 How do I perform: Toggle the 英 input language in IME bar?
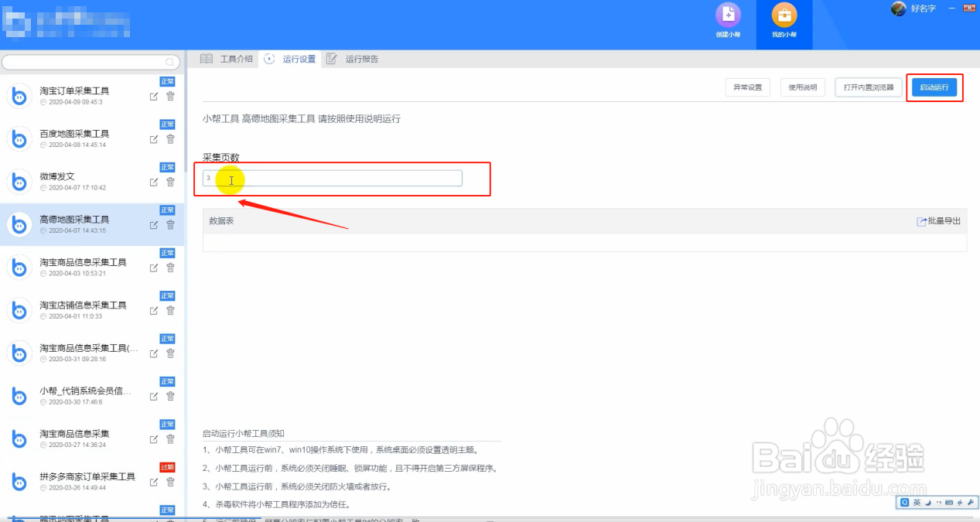(x=917, y=503)
